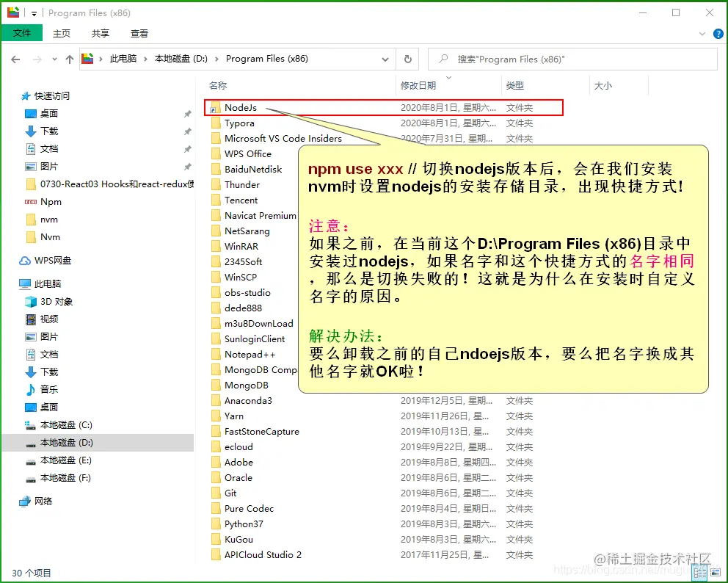Sort by the 修改日期 column header
The height and width of the screenshot is (583, 728).
[x=418, y=85]
